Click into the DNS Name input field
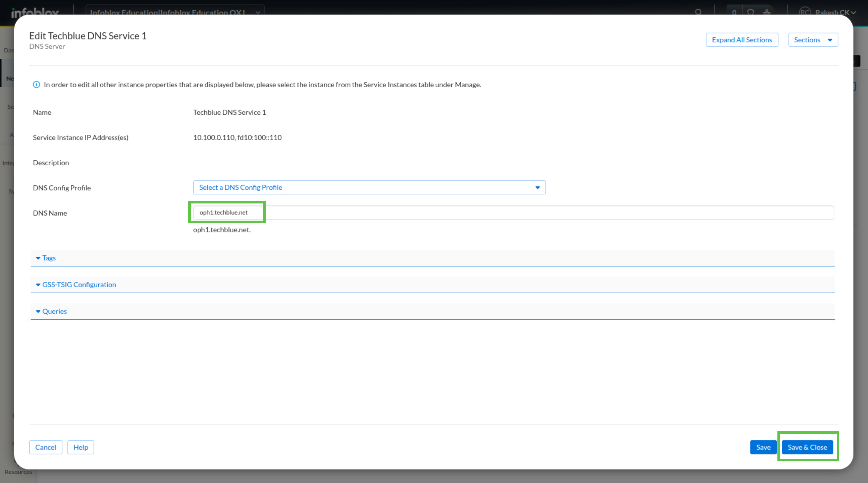 pyautogui.click(x=513, y=213)
